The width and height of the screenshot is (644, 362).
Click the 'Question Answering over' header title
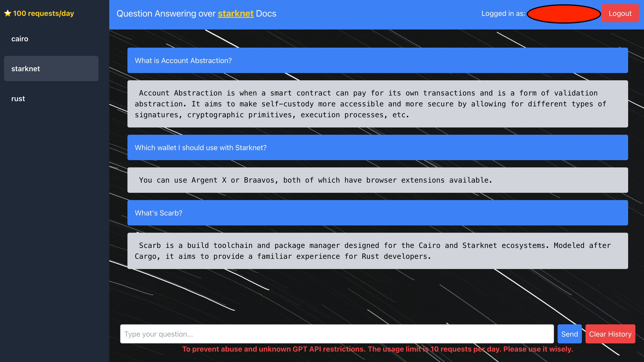point(166,14)
